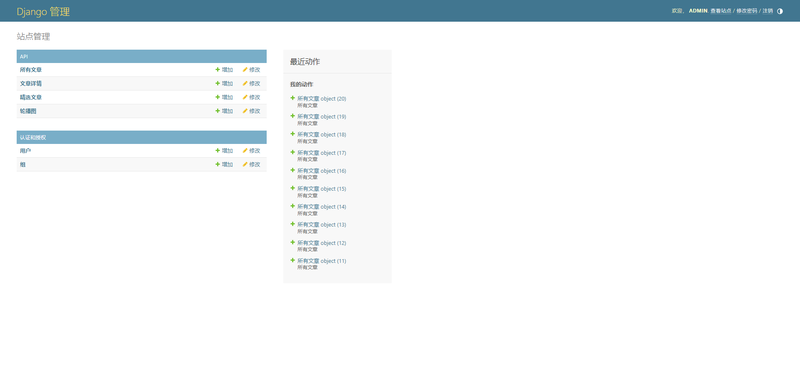The image size is (800, 388).
Task: Click the pencil edit icon for 组
Action: tap(245, 164)
